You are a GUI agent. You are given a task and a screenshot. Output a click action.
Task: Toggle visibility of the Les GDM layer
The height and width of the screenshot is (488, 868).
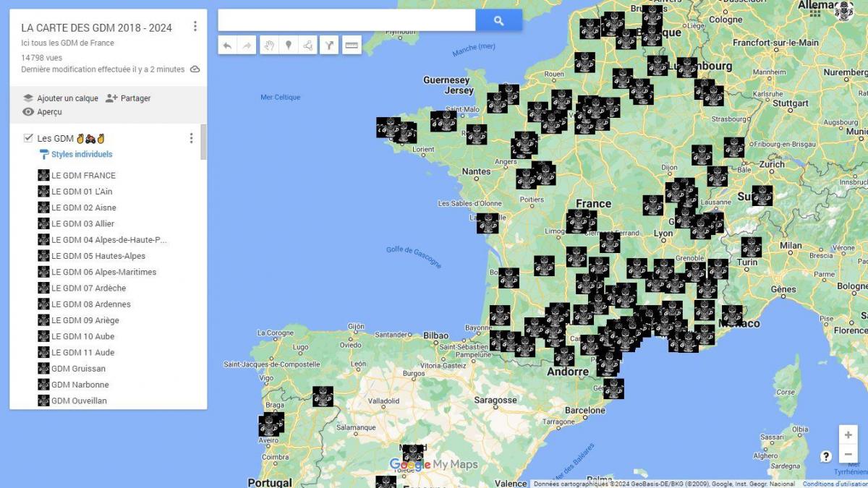coord(29,137)
